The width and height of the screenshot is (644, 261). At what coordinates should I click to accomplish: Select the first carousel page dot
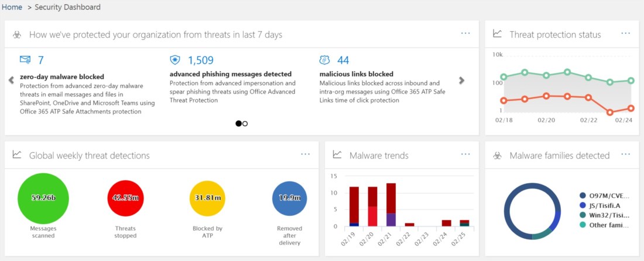(x=238, y=123)
